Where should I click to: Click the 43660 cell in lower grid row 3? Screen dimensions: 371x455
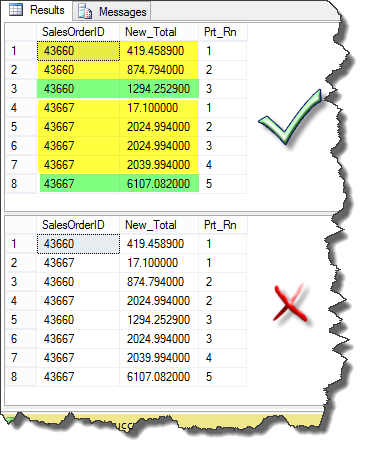pyautogui.click(x=78, y=282)
